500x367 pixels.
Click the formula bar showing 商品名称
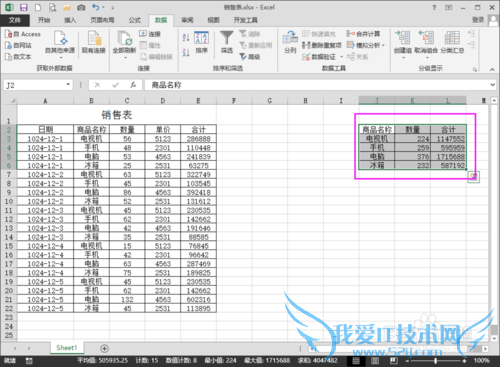pyautogui.click(x=317, y=85)
